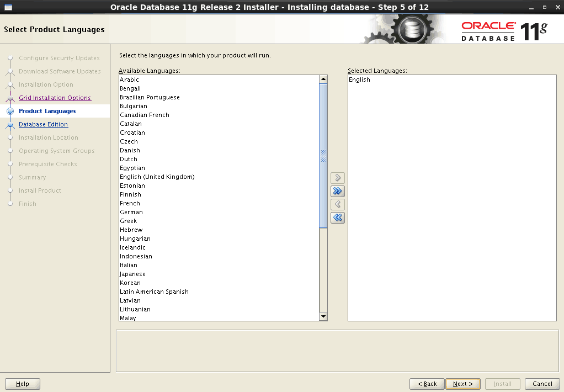Open the window menu icon in title bar

(8, 7)
